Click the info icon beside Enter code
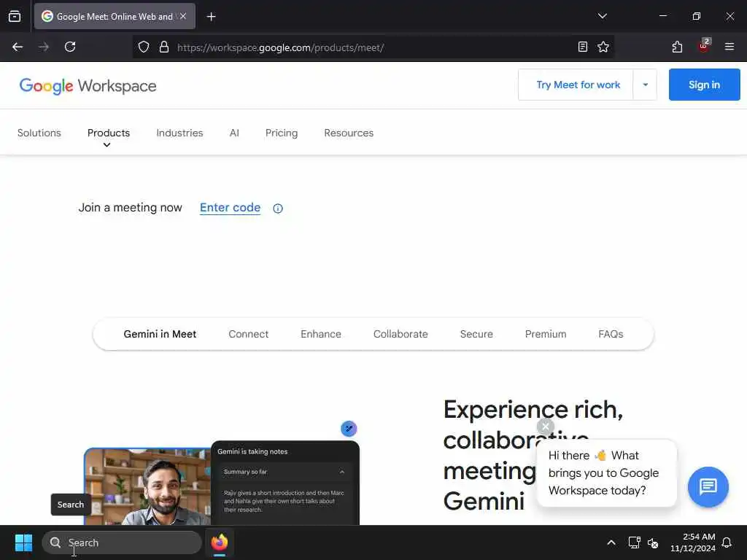Image resolution: width=747 pixels, height=560 pixels. click(x=278, y=208)
